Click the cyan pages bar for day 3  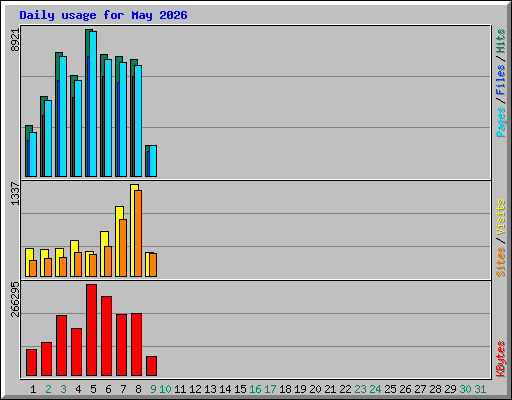tap(63, 116)
